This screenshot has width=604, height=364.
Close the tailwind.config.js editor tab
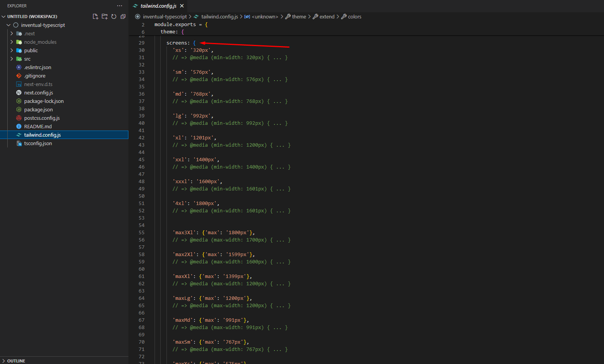(182, 6)
